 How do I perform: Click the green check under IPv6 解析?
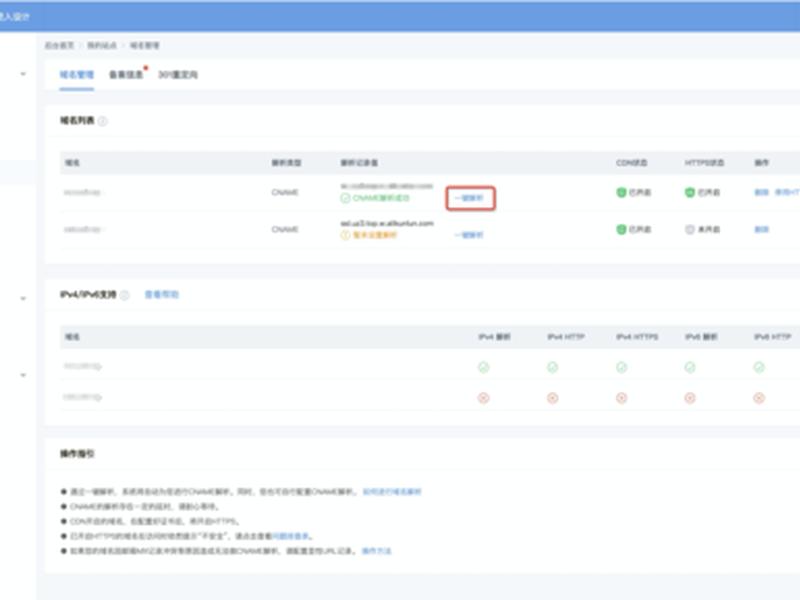[x=690, y=367]
